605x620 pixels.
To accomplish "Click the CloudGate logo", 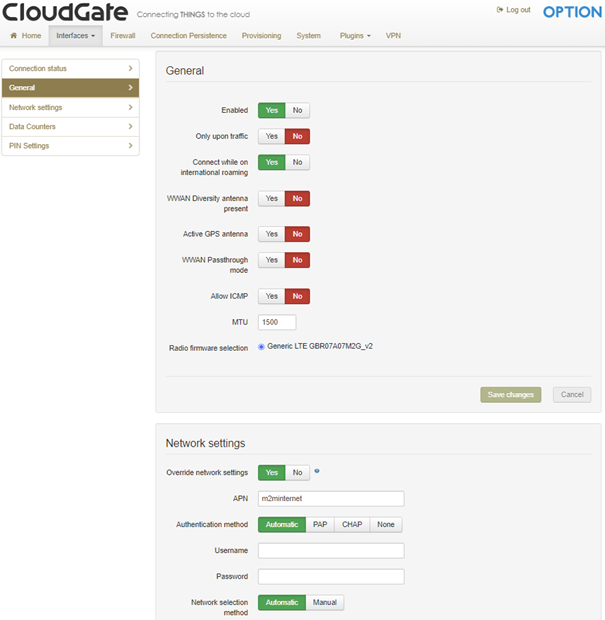I will coord(65,13).
